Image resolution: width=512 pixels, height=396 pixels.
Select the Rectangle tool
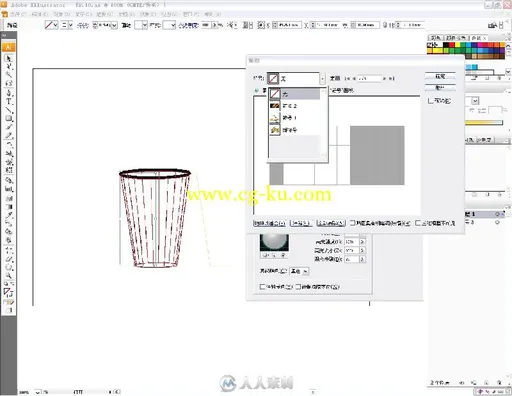pos(8,119)
